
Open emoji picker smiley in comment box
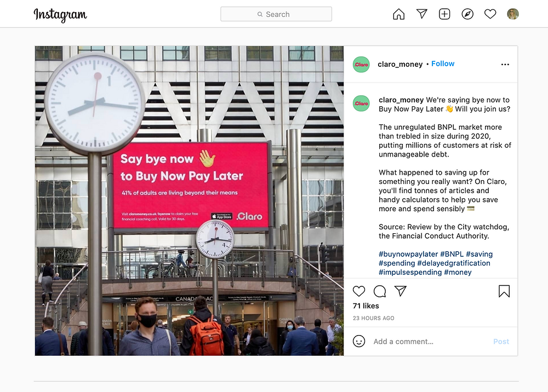pos(359,341)
